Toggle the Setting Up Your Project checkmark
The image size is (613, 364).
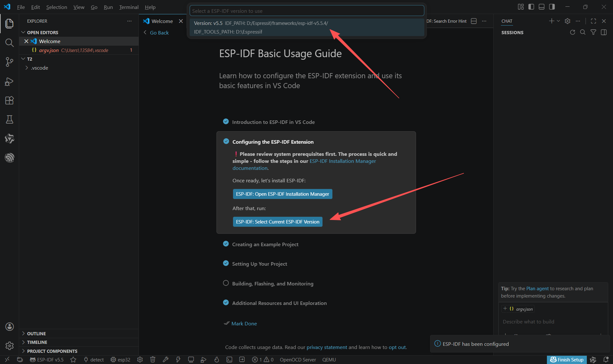pos(226,263)
